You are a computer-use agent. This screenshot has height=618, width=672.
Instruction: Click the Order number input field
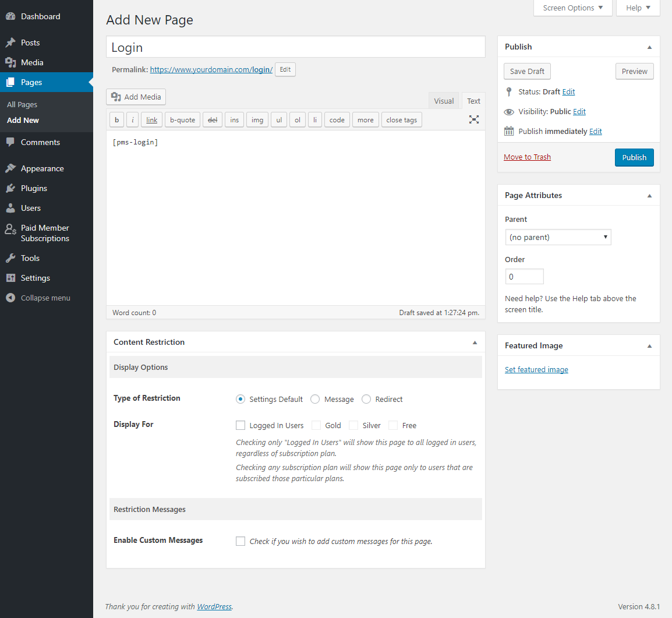(x=524, y=277)
